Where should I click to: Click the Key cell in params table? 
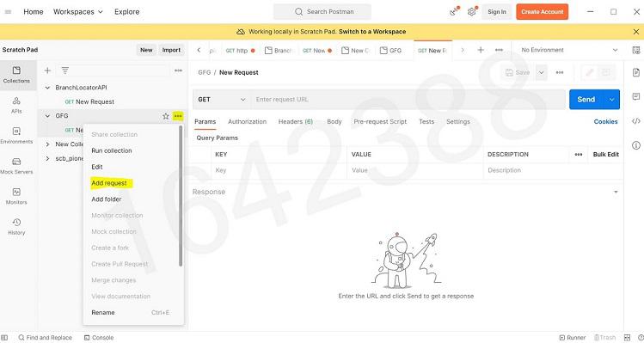click(x=279, y=170)
